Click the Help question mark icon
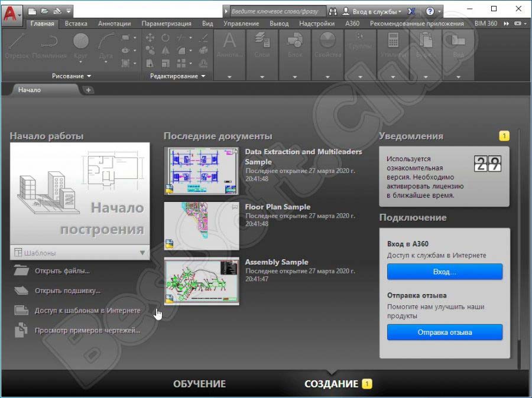The width and height of the screenshot is (532, 398). click(x=430, y=12)
